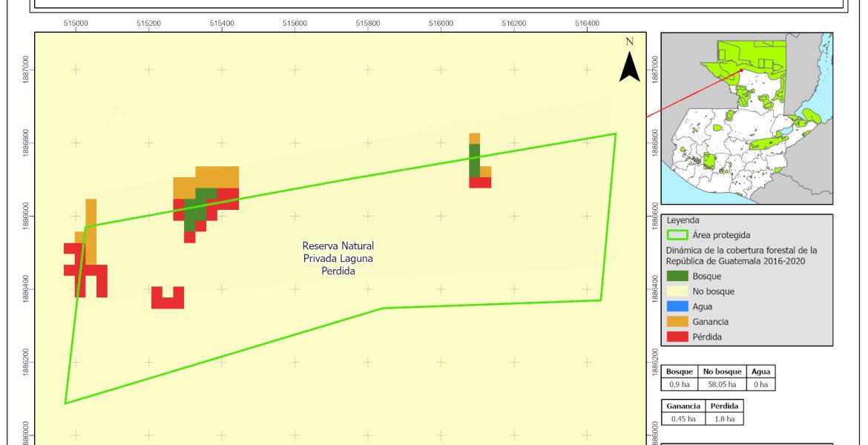Viewport: 868px width, 445px height.
Task: Select the Agua blue legend swatch
Action: click(x=677, y=306)
